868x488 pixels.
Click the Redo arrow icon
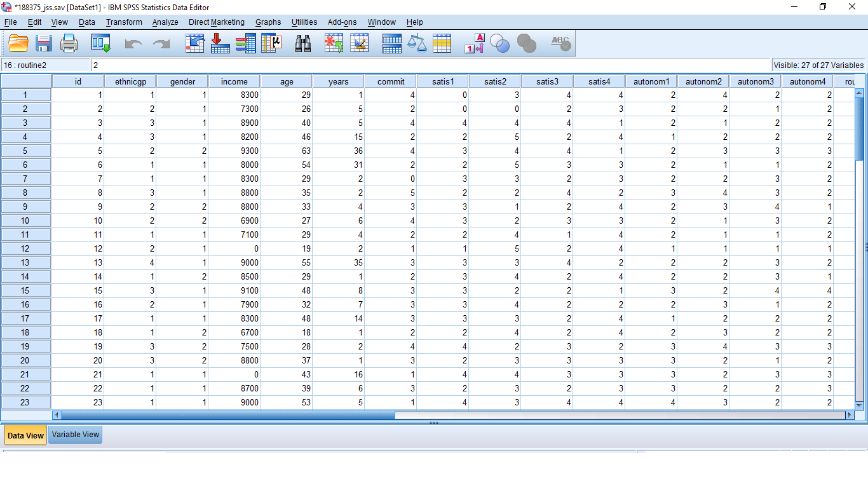click(161, 44)
